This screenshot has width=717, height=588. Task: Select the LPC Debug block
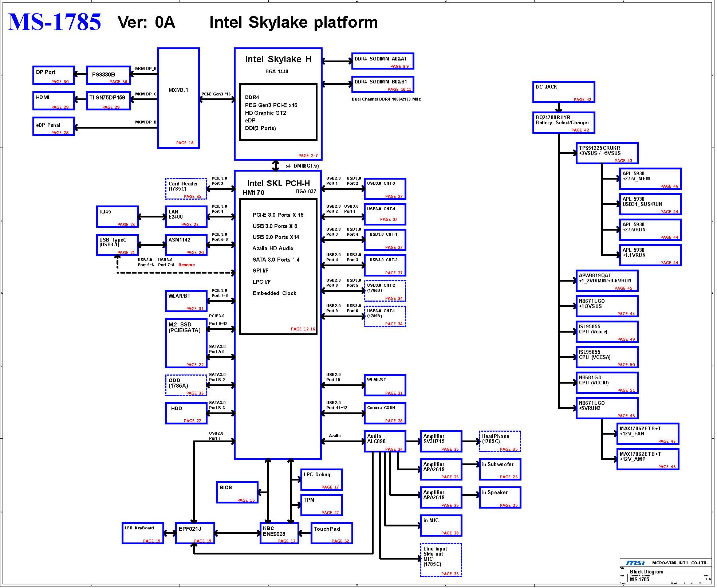pyautogui.click(x=322, y=479)
